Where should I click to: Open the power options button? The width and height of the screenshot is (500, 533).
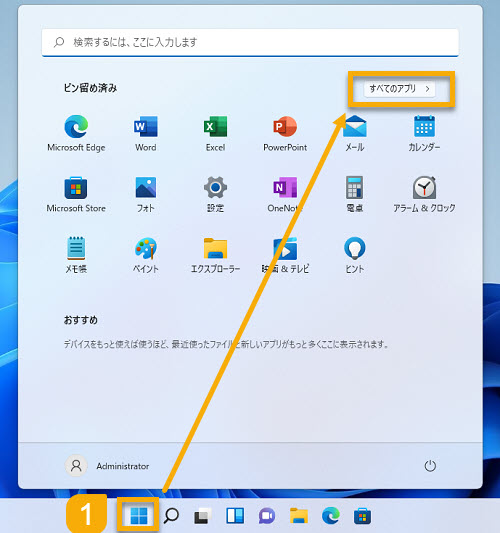click(430, 466)
